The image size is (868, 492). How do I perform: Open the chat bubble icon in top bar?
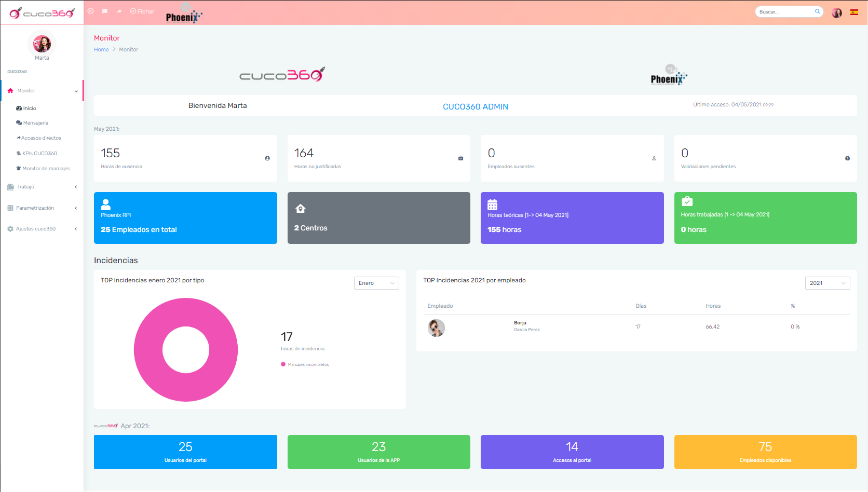(105, 11)
